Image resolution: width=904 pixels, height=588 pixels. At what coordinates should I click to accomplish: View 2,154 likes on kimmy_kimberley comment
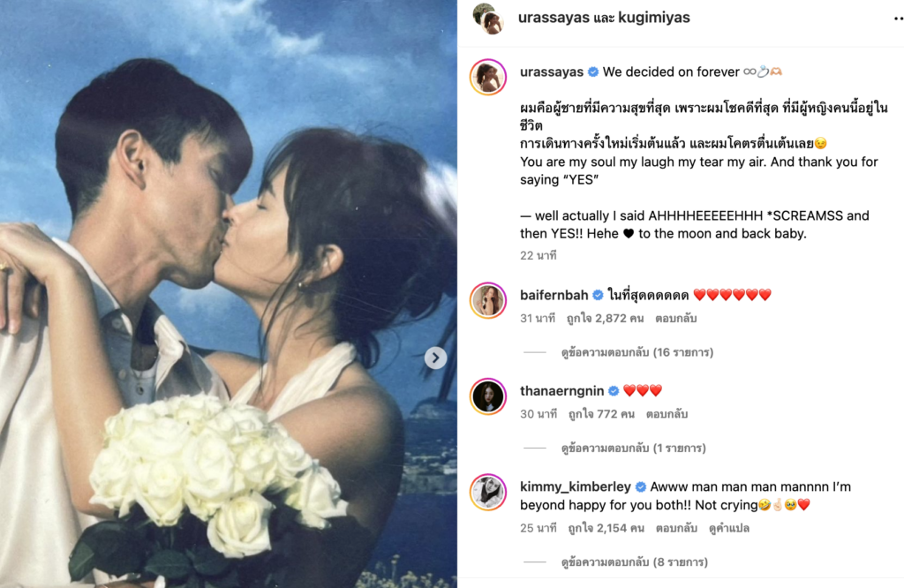606,528
